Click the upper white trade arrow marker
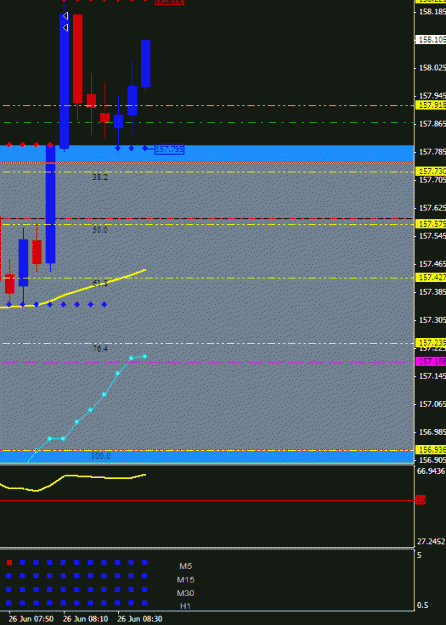The image size is (446, 625). click(66, 16)
